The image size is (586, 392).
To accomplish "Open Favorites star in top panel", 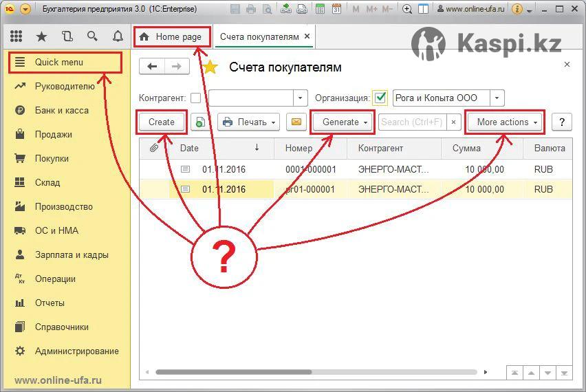I will (41, 36).
